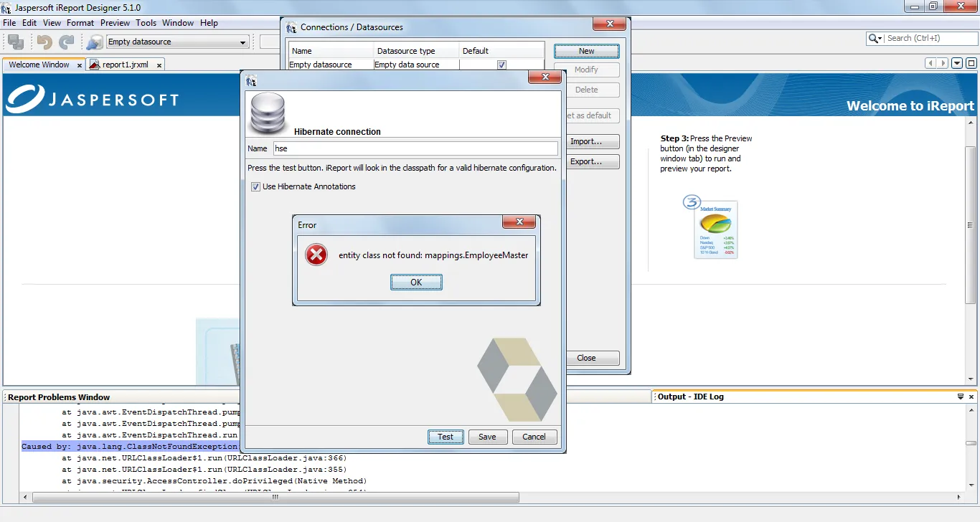Click scroll documents right arrow in tab bar

(943, 63)
